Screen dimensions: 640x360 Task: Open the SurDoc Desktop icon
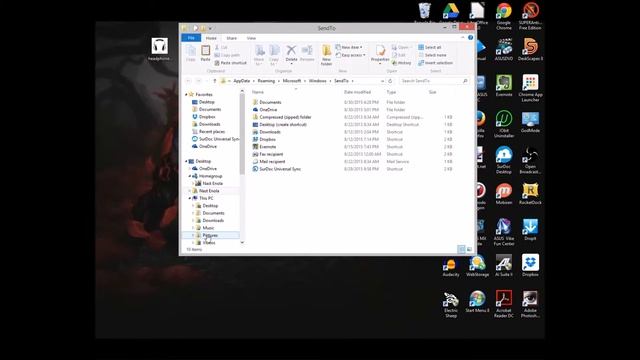pos(504,160)
